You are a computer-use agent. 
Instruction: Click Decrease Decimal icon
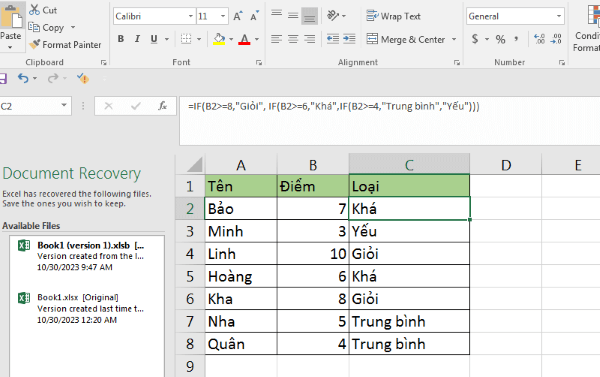click(556, 39)
